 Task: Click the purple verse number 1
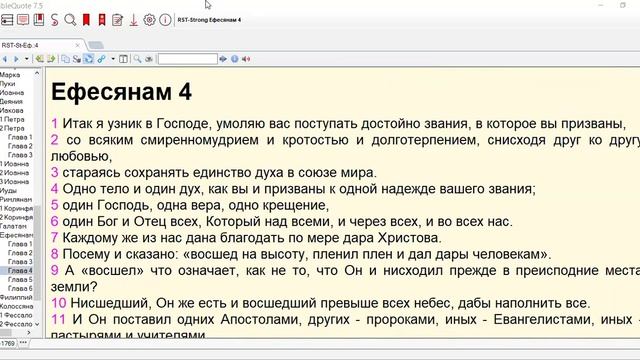point(54,124)
